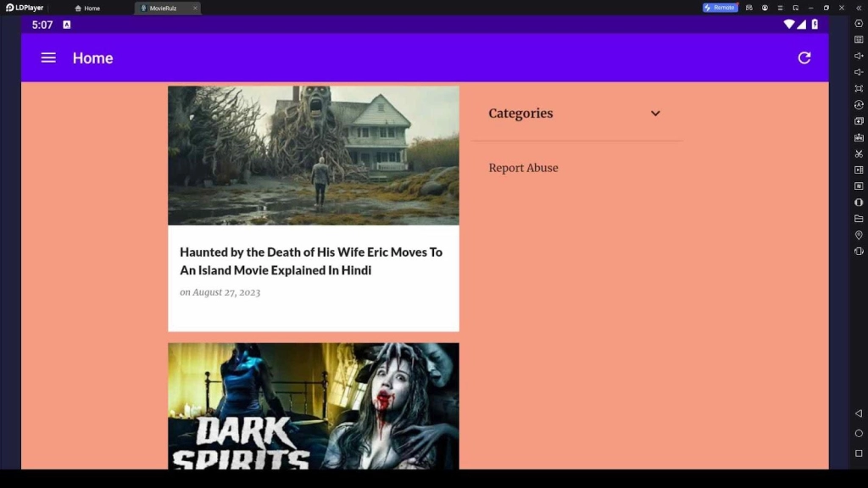The width and height of the screenshot is (868, 488).
Task: Expand the Categories chevron
Action: (x=655, y=114)
